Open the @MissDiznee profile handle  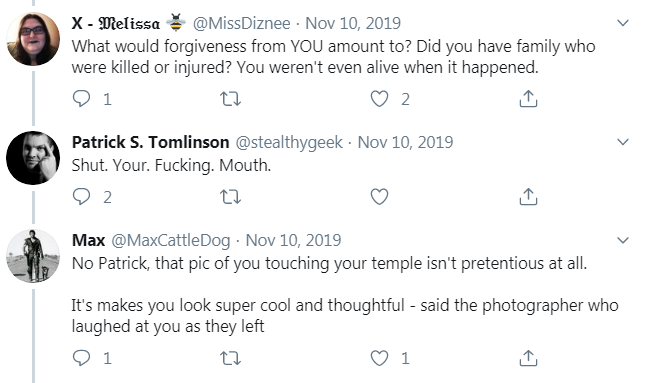[x=241, y=23]
